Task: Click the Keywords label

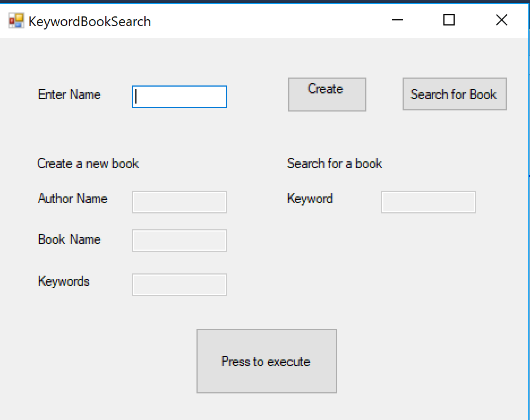Action: click(63, 281)
